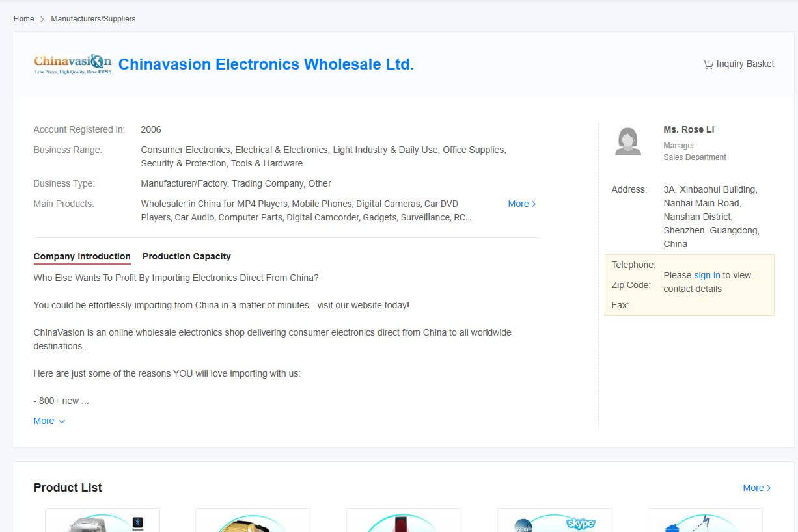
Task: Select the Company Introduction tab
Action: 82,256
